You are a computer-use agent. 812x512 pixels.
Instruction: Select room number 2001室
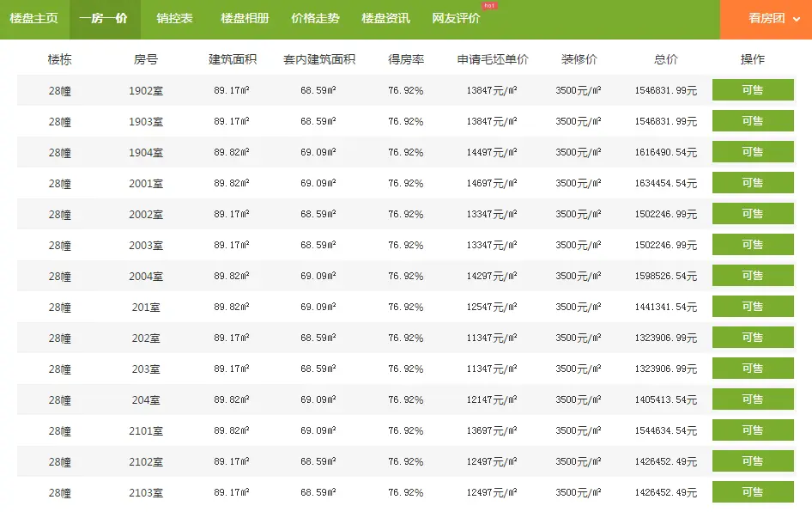point(146,184)
